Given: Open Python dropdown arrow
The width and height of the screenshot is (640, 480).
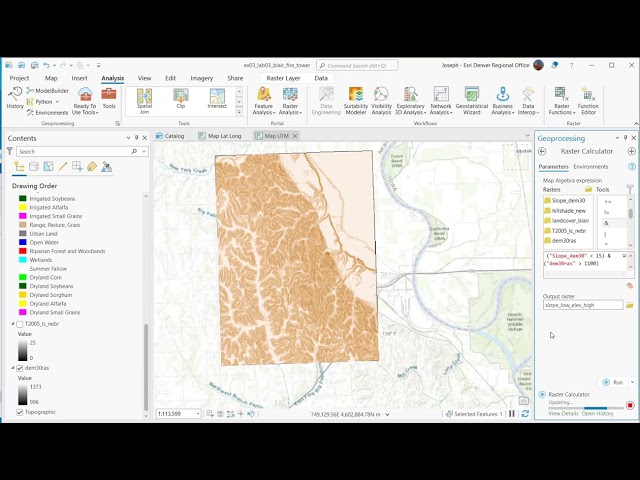Looking at the screenshot, I should pyautogui.click(x=57, y=102).
